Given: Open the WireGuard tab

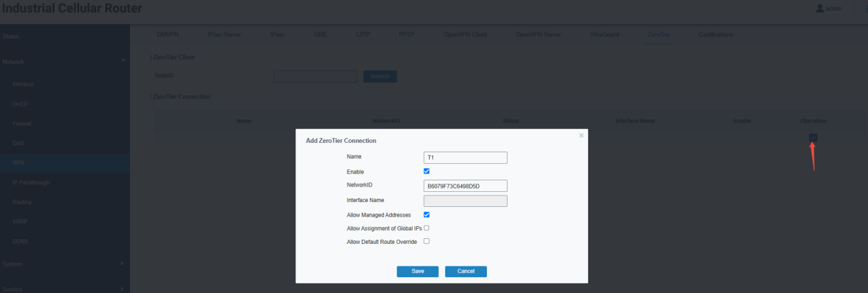Looking at the screenshot, I should pos(605,34).
